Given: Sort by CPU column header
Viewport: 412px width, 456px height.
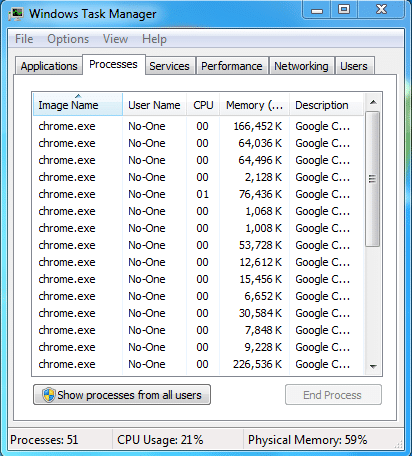Looking at the screenshot, I should click(203, 105).
